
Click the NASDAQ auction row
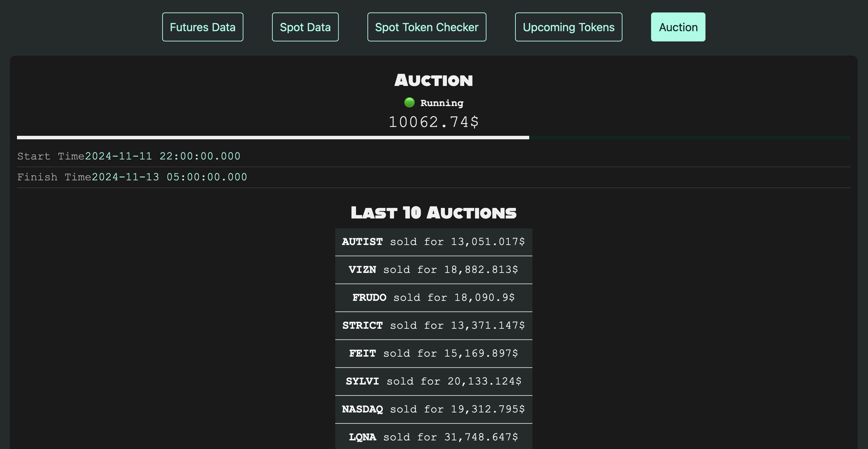(433, 409)
